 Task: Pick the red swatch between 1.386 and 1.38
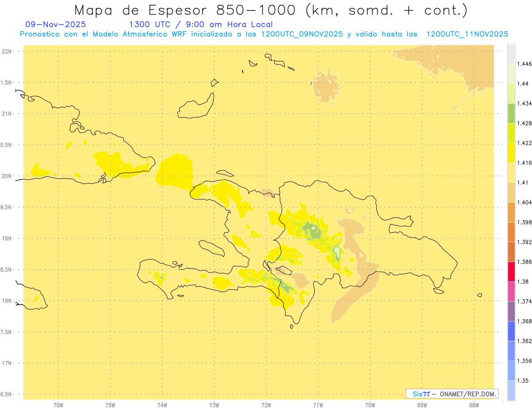(x=511, y=271)
